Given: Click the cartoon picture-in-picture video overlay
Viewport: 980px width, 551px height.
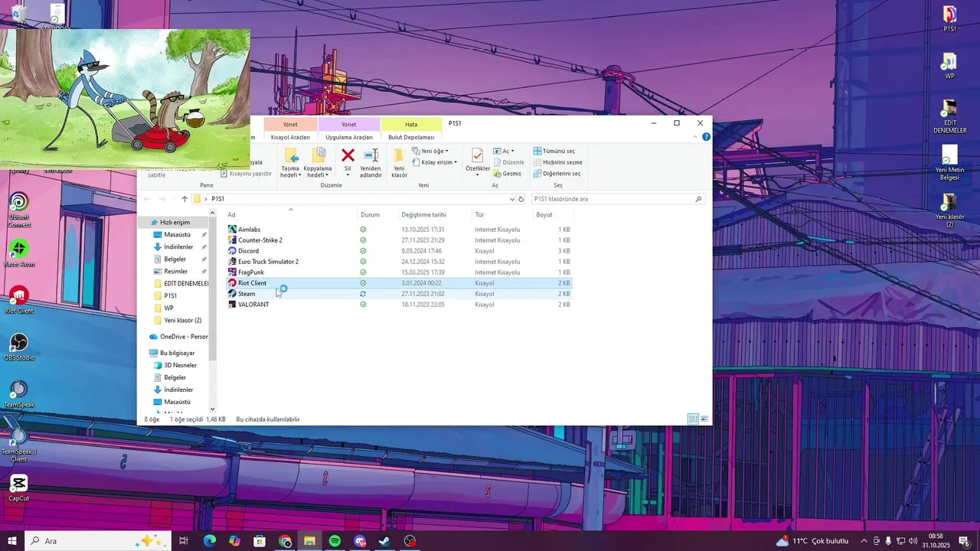Looking at the screenshot, I should point(125,99).
